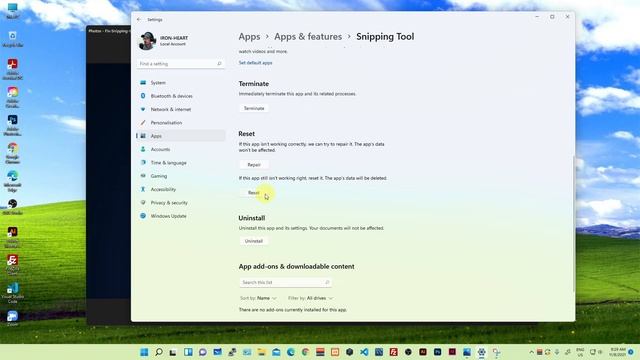Click the Uninstall button
The width and height of the screenshot is (640, 360).
pyautogui.click(x=254, y=241)
